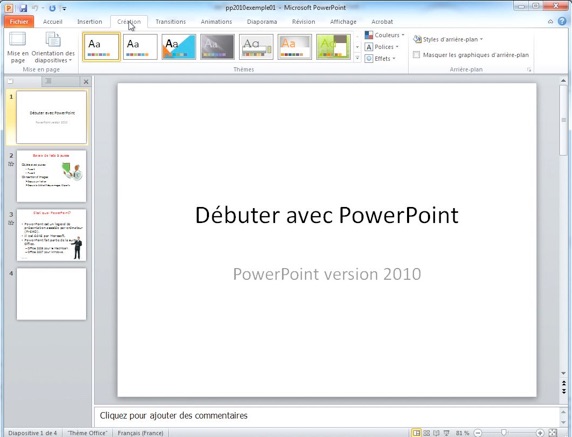Viewport: 572px width, 437px height.
Task: Switch to Slide Sorter view icon
Action: [x=426, y=433]
